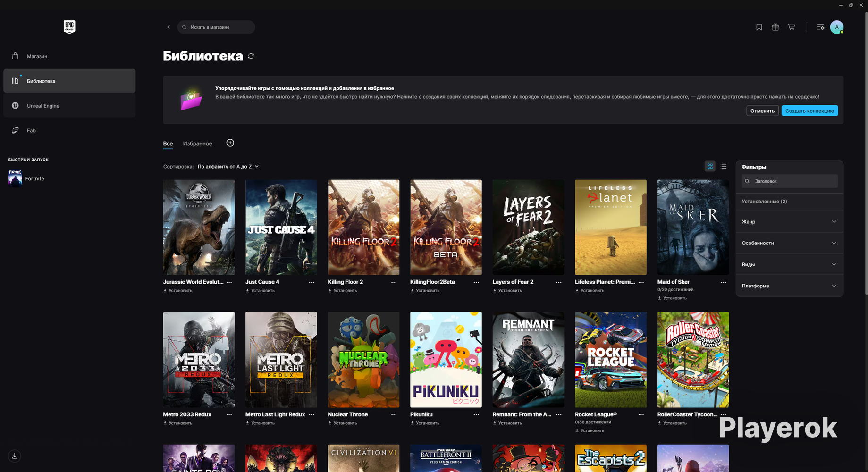Click the Отменить button in banner
The image size is (868, 472).
[762, 111]
